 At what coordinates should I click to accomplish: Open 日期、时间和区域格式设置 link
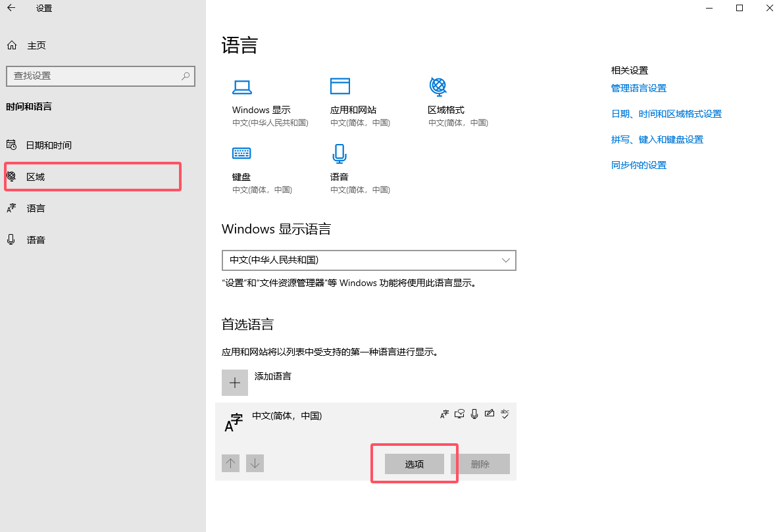tap(667, 114)
